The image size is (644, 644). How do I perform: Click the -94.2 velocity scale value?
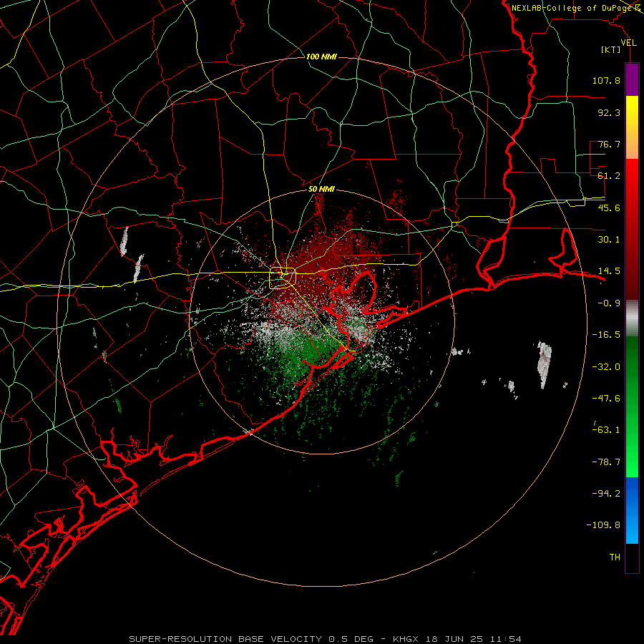pos(606,493)
